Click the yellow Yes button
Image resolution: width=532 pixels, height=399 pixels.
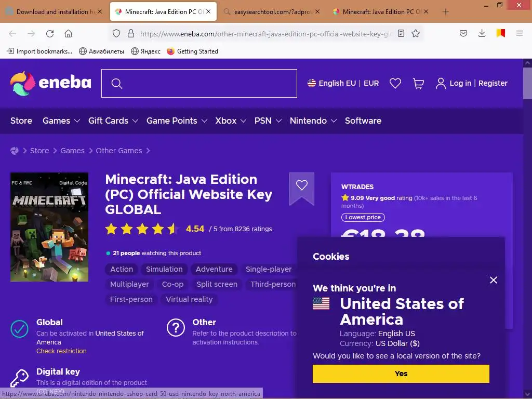tap(401, 374)
